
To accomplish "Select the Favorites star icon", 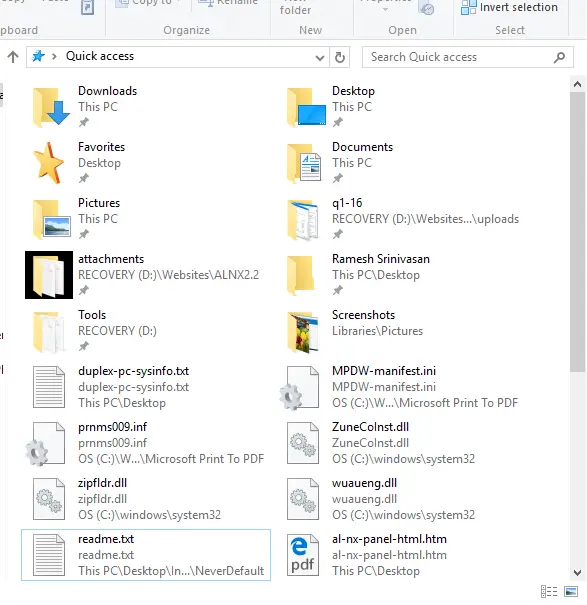I will 49,163.
